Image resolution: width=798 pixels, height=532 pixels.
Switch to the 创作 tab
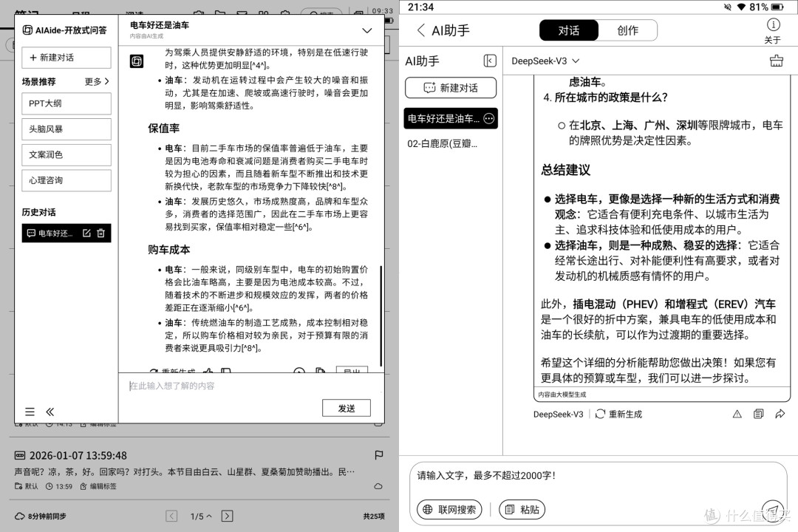point(627,30)
